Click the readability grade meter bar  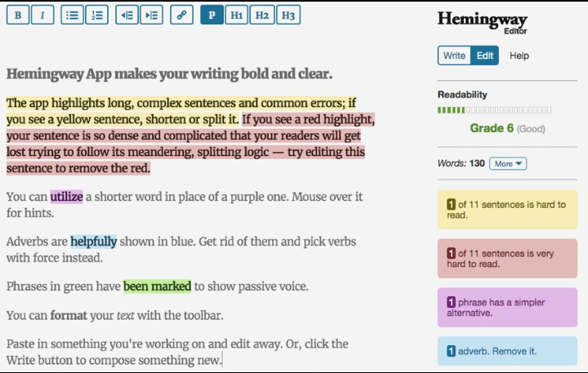tap(494, 109)
